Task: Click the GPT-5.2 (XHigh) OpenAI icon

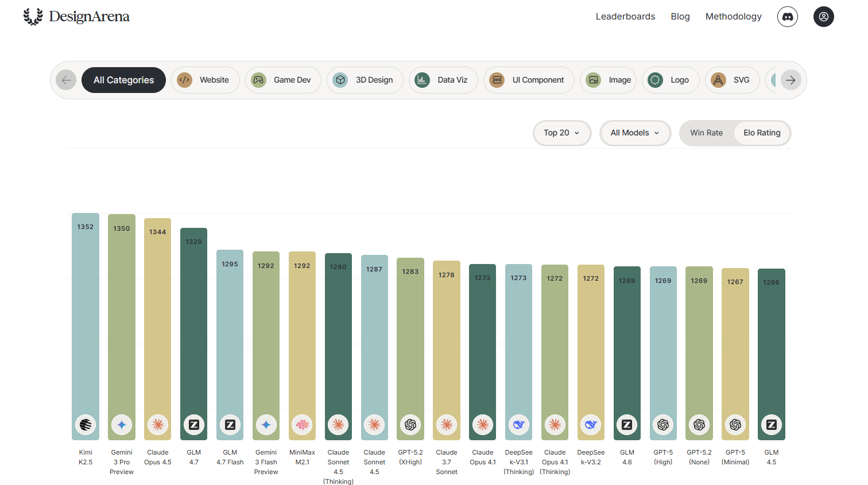Action: tap(410, 425)
